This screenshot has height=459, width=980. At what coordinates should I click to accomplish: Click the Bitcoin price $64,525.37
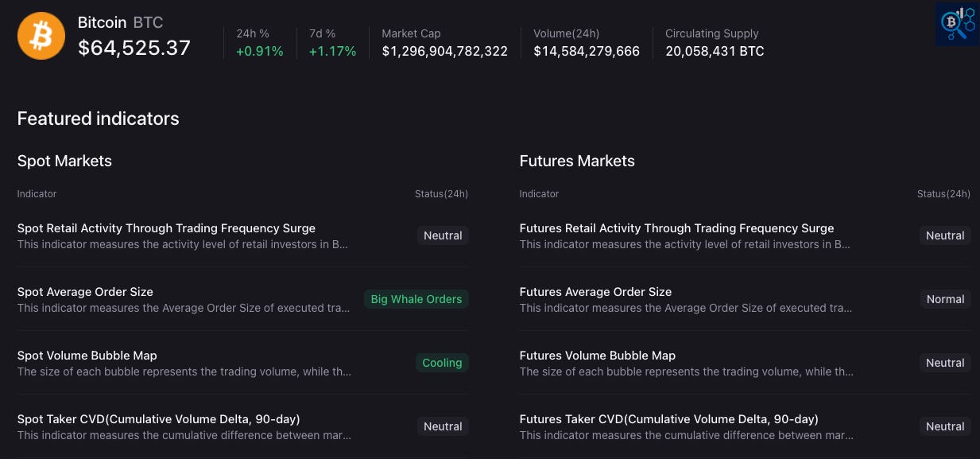pyautogui.click(x=134, y=48)
